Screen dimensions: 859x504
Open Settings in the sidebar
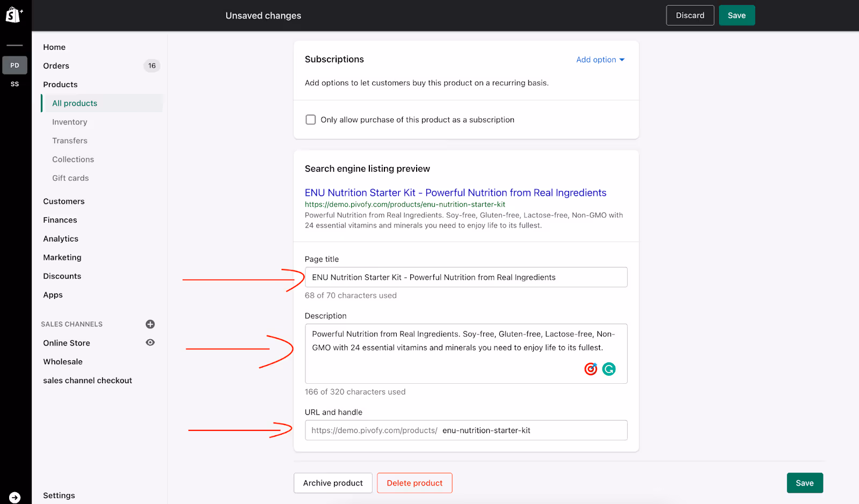click(x=59, y=495)
